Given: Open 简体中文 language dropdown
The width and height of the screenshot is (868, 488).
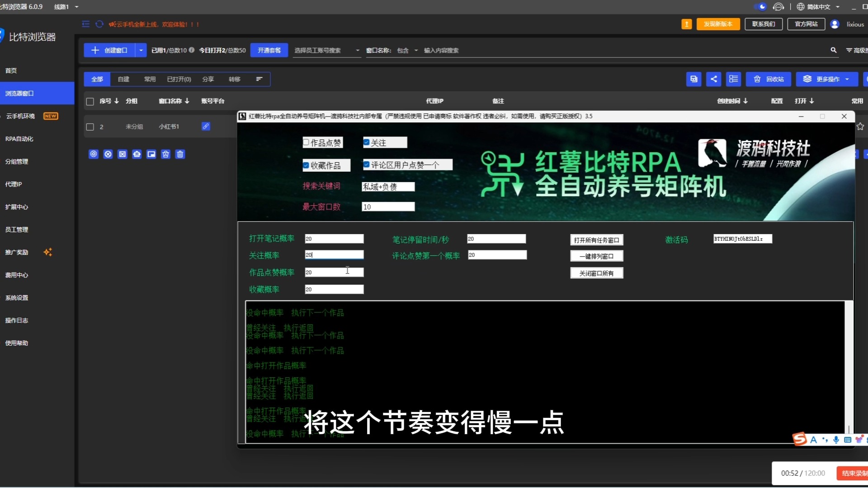Looking at the screenshot, I should pyautogui.click(x=823, y=7).
